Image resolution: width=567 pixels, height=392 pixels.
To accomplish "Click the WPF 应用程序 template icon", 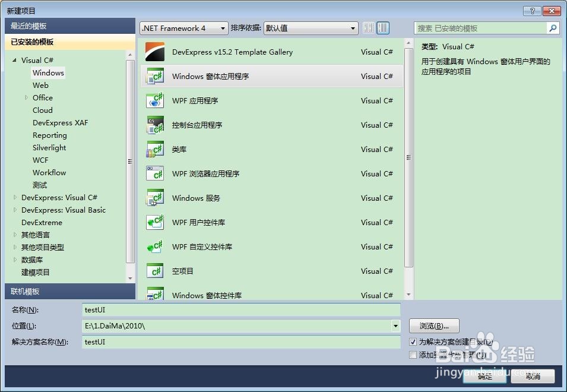I will [x=155, y=100].
